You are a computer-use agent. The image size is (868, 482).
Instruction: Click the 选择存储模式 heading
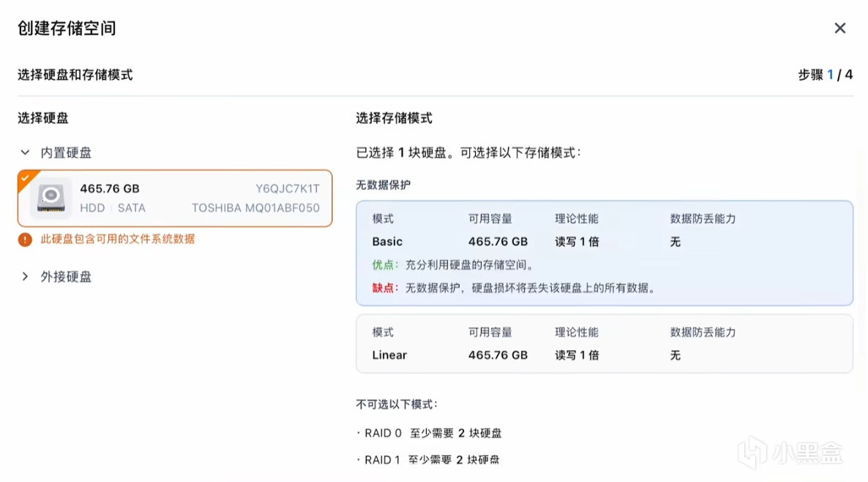point(394,118)
